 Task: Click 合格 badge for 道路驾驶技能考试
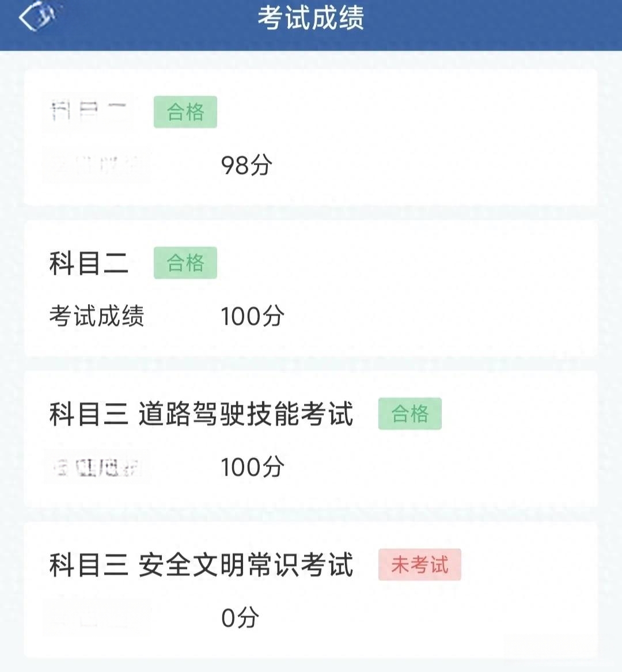pos(410,413)
